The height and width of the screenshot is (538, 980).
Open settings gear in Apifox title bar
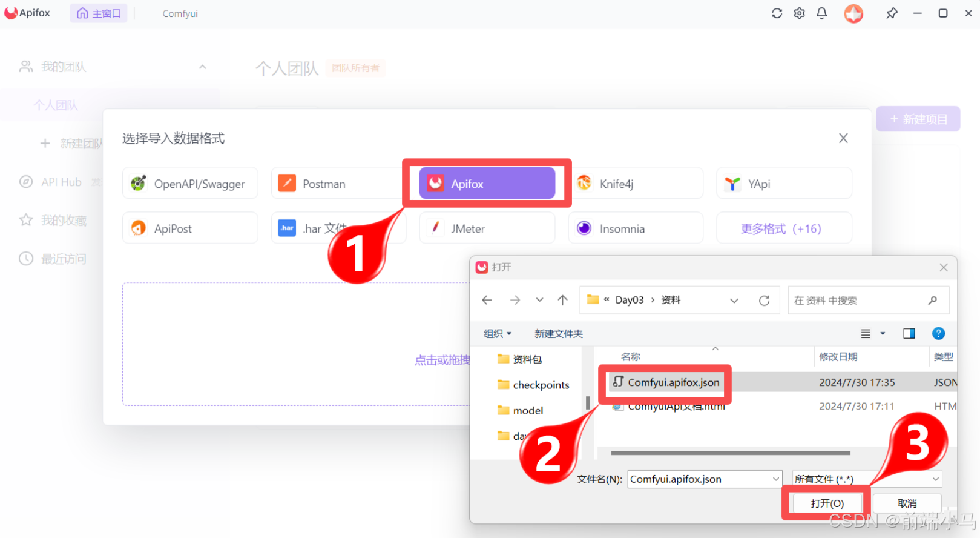tap(799, 13)
